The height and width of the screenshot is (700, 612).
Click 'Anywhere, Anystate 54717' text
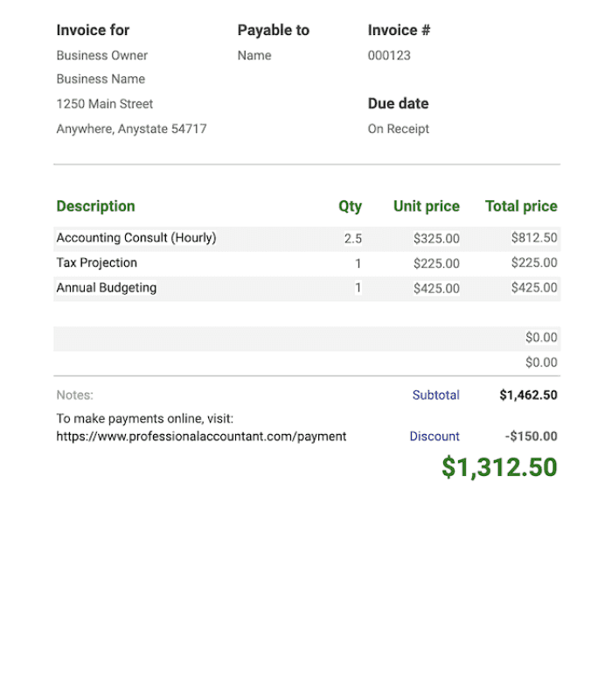pos(132,129)
